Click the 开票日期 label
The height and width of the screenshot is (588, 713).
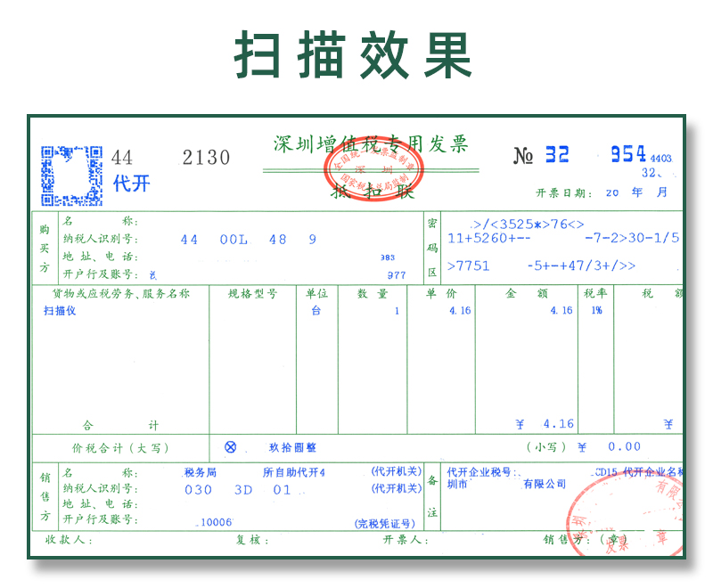(564, 193)
